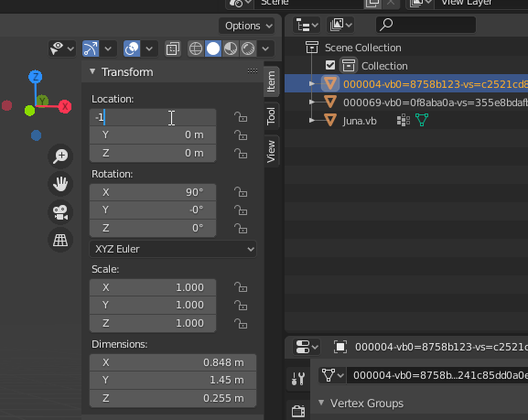Click the pan view hand icon

[x=60, y=184]
